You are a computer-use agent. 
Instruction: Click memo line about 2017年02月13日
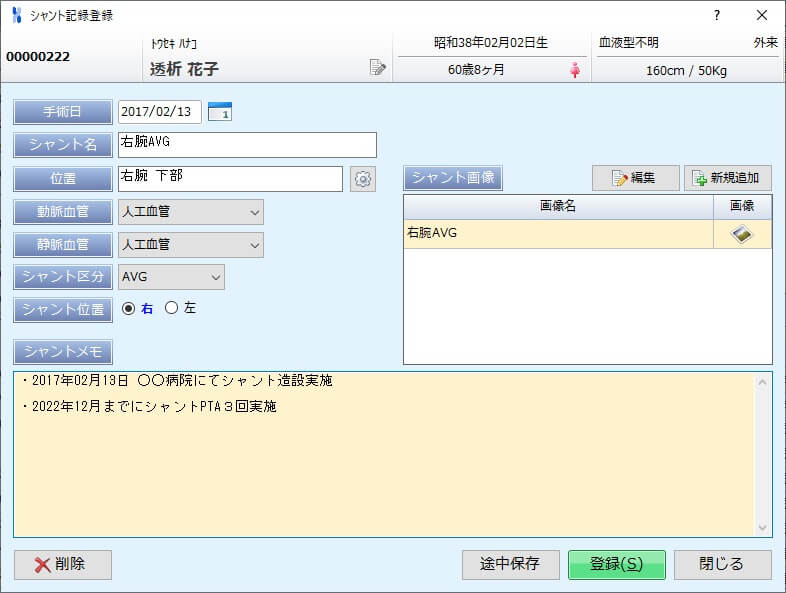click(177, 381)
